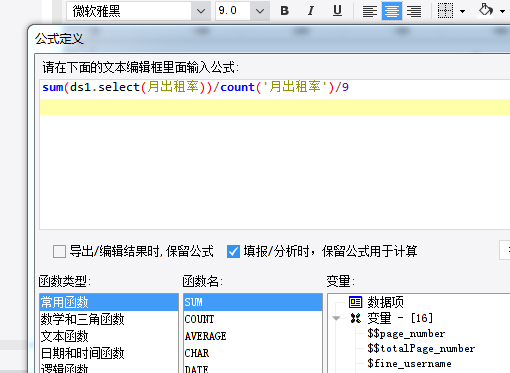Open fill color dropdown arrow
510x373 pixels.
click(503, 12)
